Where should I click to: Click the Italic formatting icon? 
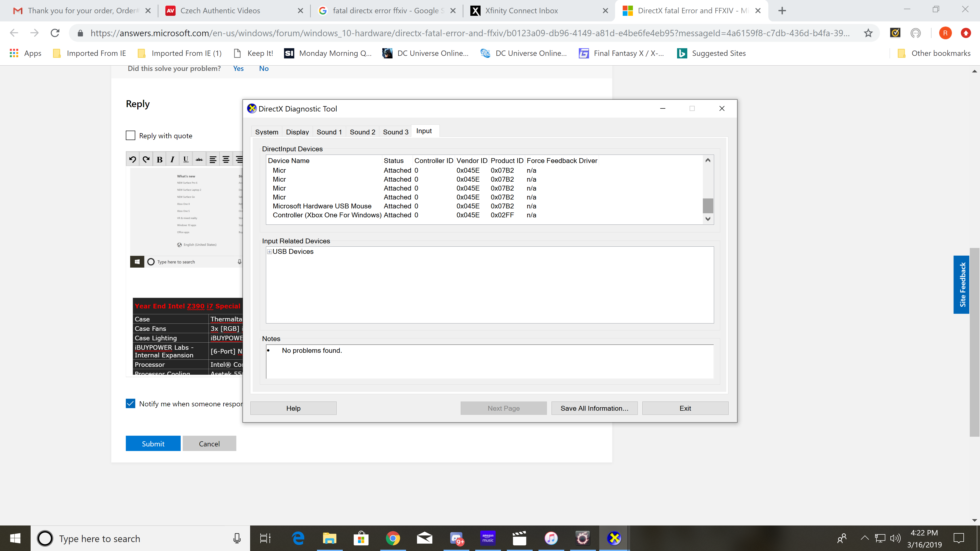[172, 159]
